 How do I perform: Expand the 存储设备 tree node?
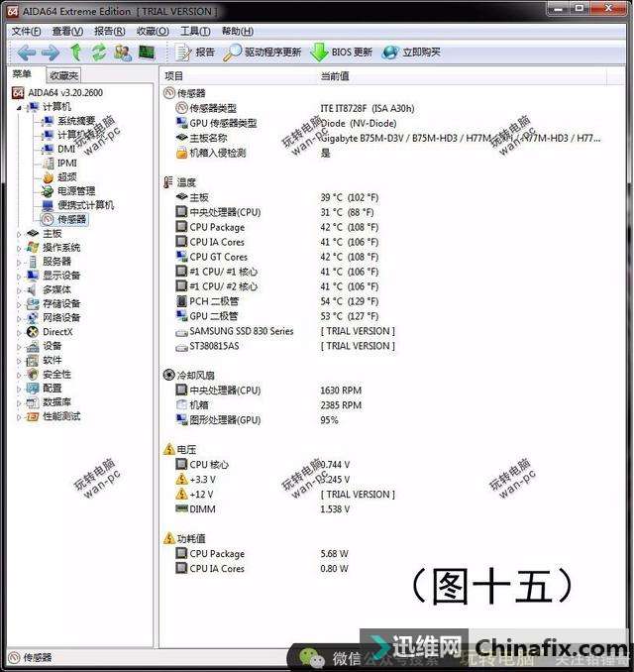(x=19, y=305)
